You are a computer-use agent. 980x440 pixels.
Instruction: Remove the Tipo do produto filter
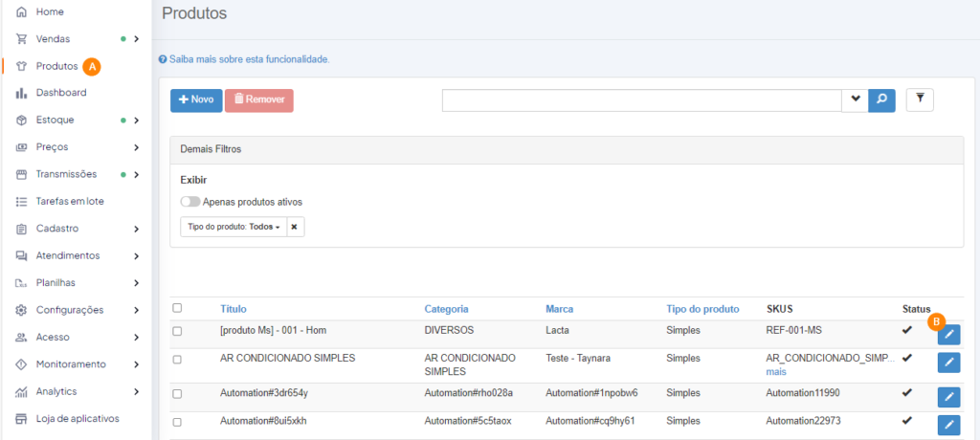point(295,227)
